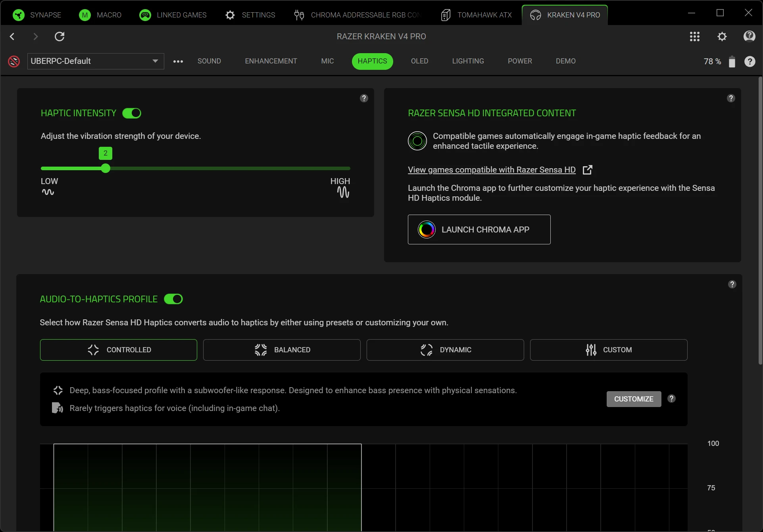Open the gear settings icon beside grid
Viewport: 763px width, 532px height.
(722, 36)
